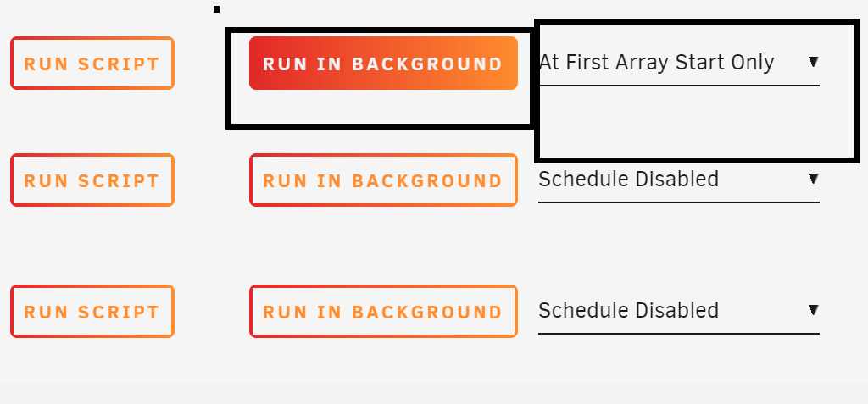Click the underline of bottom Schedule Disabled field
868x404 pixels.
(x=679, y=334)
